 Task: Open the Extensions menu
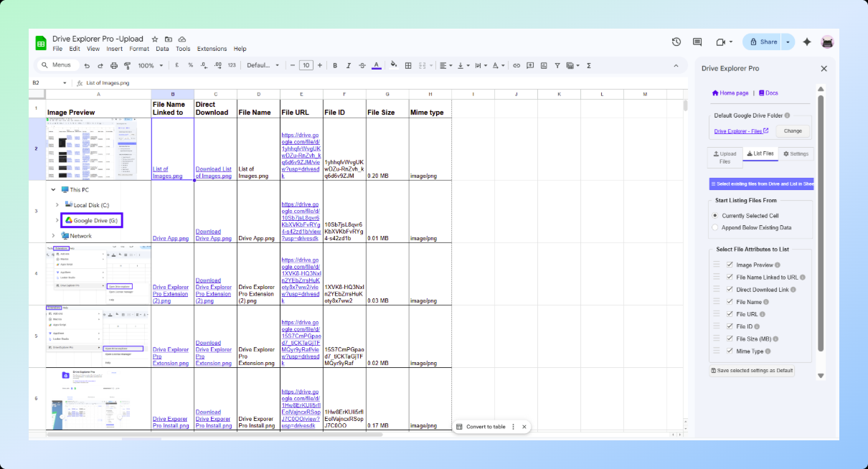click(x=212, y=49)
